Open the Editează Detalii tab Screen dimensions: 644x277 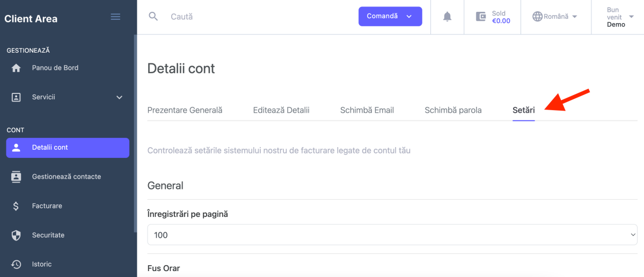coord(281,110)
